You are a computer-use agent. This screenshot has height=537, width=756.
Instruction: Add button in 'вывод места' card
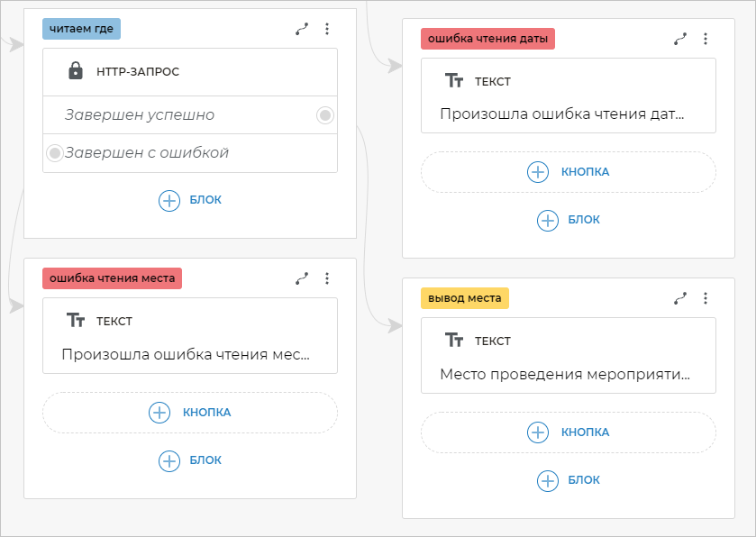[x=568, y=432]
